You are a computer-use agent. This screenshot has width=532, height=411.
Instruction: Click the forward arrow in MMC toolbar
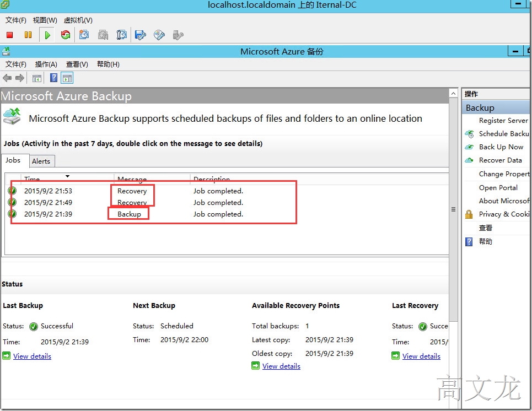pos(20,78)
